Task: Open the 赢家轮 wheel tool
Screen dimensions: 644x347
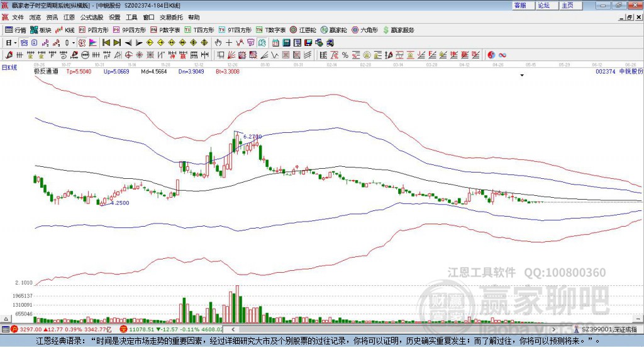Action: [x=333, y=30]
